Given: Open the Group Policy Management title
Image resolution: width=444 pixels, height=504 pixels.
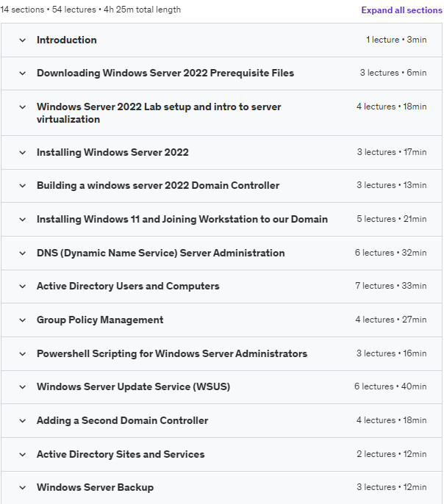Looking at the screenshot, I should [x=100, y=320].
